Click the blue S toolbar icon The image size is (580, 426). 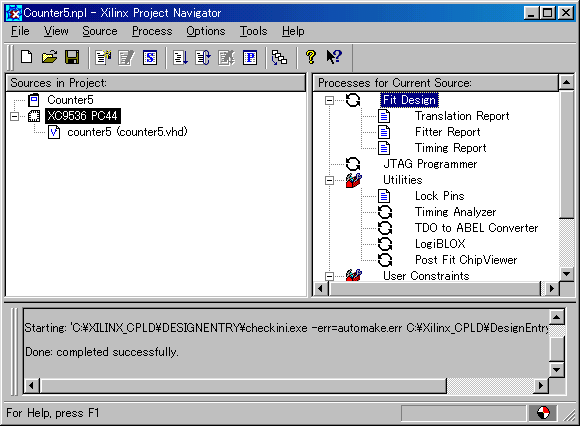click(x=150, y=58)
